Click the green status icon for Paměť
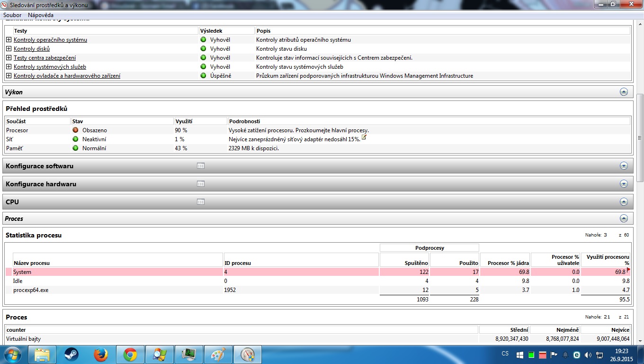Viewport: 644px width, 364px height. 75,148
